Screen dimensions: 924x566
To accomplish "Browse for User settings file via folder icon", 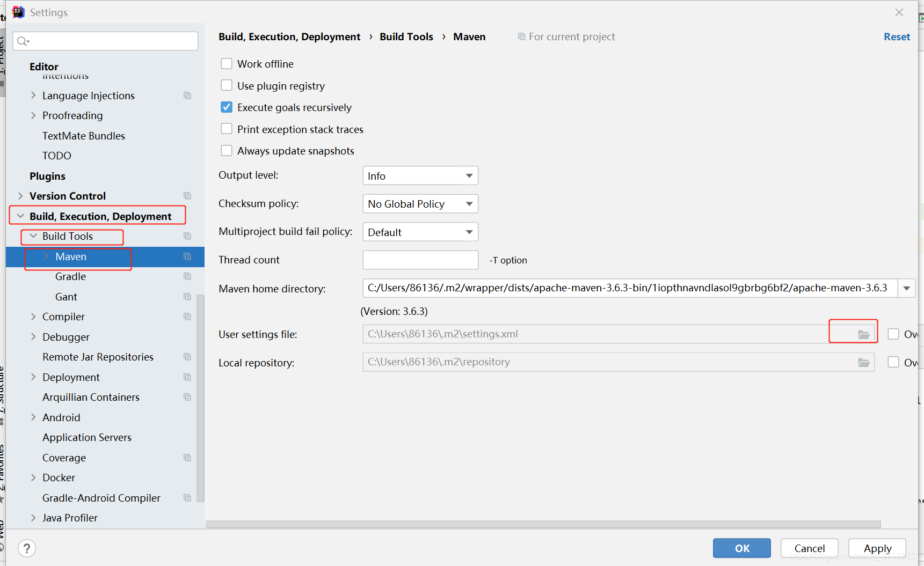I will (x=863, y=334).
